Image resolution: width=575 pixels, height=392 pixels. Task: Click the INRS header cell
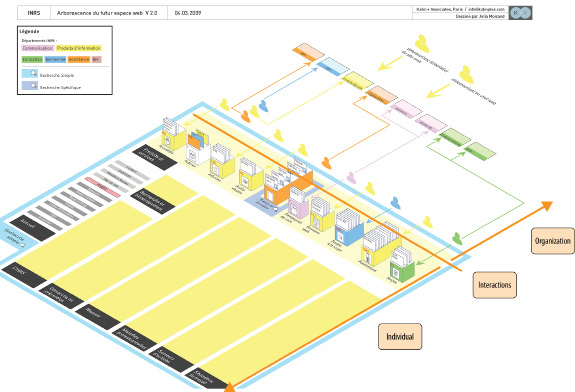coord(34,13)
